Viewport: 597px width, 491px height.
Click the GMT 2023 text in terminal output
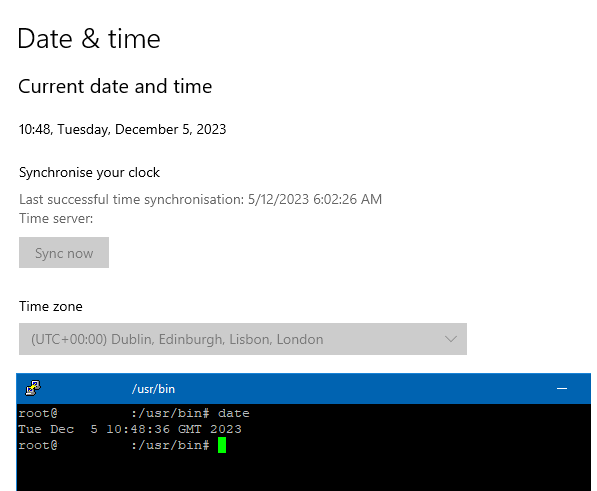point(210,429)
